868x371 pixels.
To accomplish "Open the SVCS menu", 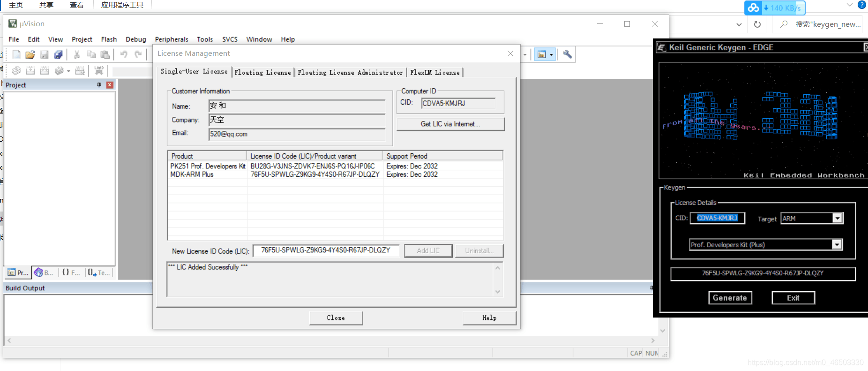I will pyautogui.click(x=230, y=39).
